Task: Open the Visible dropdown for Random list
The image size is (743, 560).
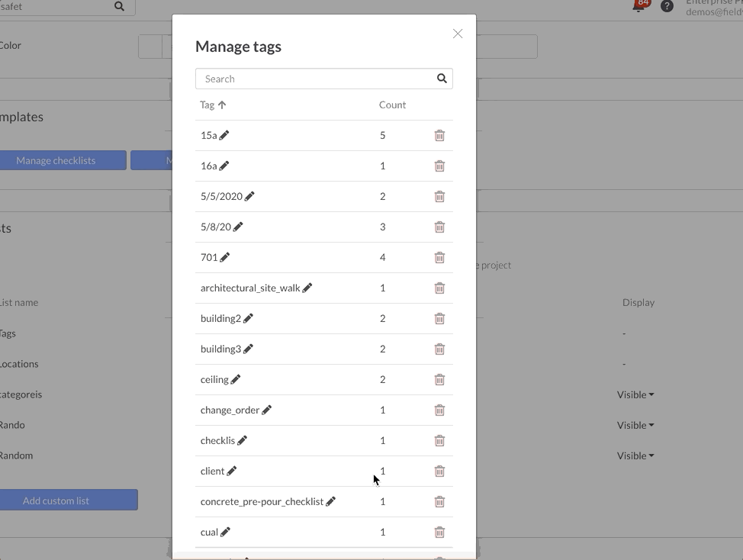Action: pos(635,455)
